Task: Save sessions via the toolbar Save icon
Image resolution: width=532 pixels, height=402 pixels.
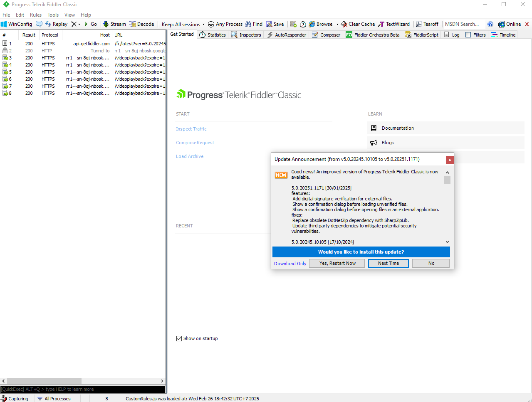Action: point(275,24)
